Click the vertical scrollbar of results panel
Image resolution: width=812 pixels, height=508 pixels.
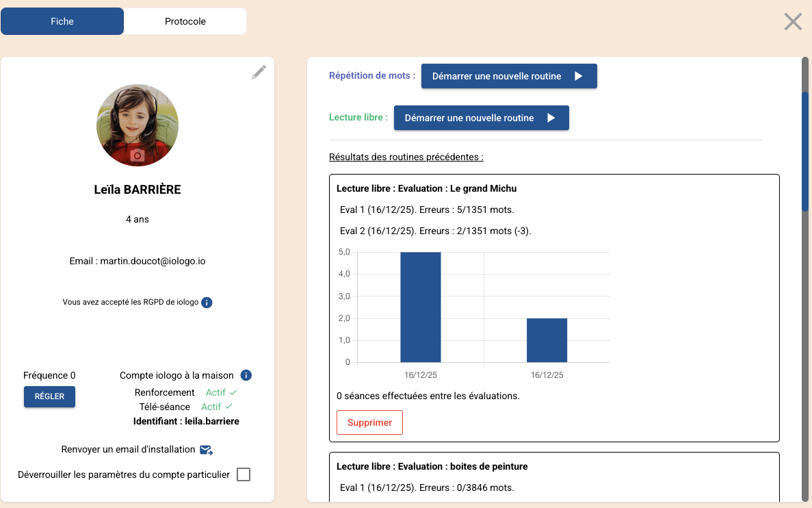[805, 151]
